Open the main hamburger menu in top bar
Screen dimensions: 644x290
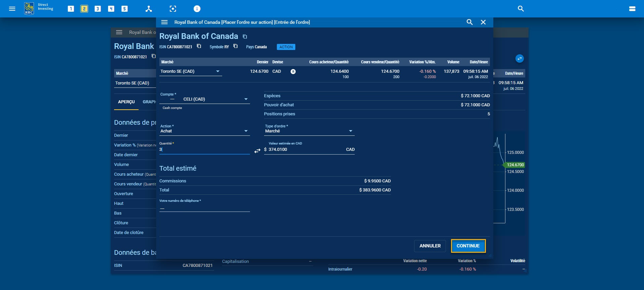(x=12, y=9)
